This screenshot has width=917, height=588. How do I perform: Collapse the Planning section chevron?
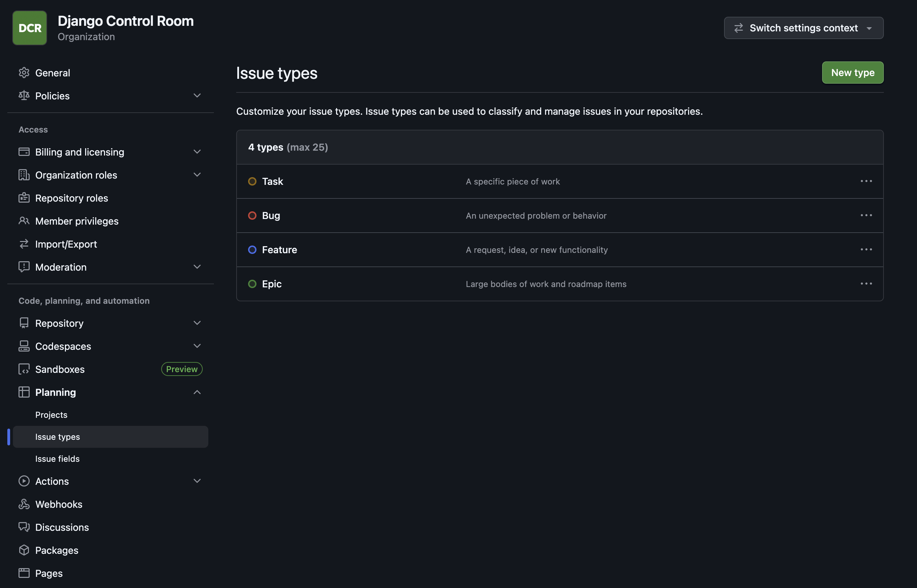[x=197, y=392]
